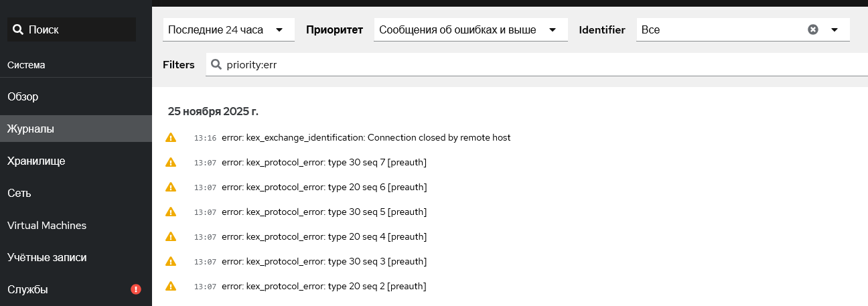The width and height of the screenshot is (868, 306).
Task: Click warning icon for the seq 4 error
Action: tap(171, 236)
